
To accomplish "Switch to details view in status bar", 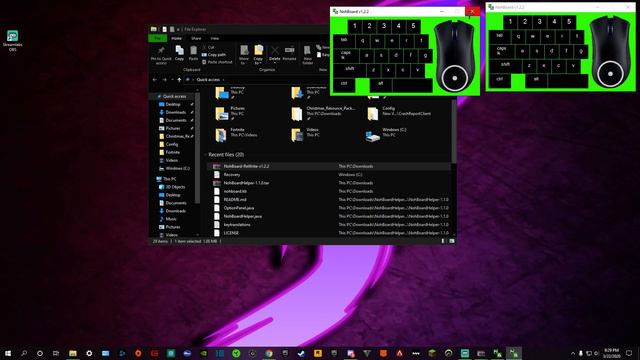I will [x=443, y=241].
